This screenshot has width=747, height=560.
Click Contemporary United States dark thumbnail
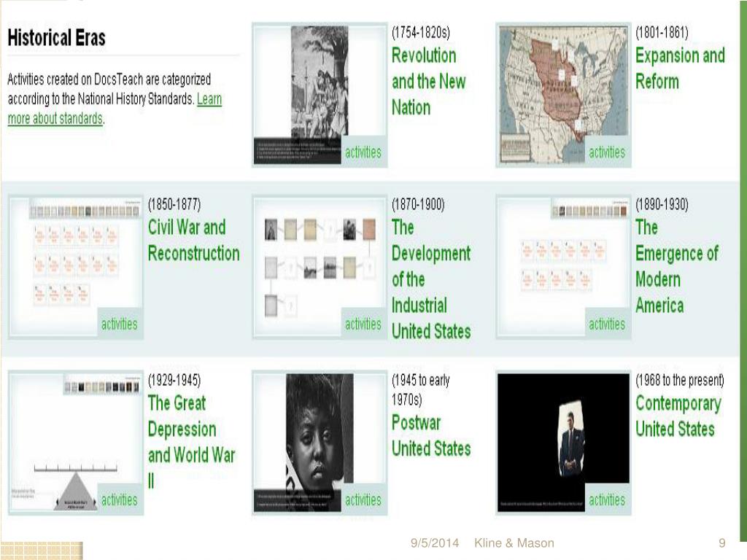[x=564, y=443]
